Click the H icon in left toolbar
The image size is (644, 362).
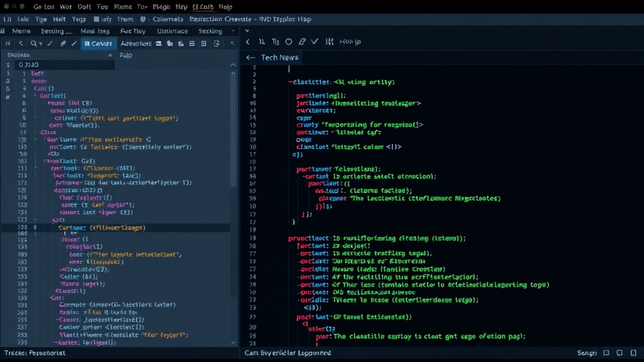pyautogui.click(x=8, y=43)
